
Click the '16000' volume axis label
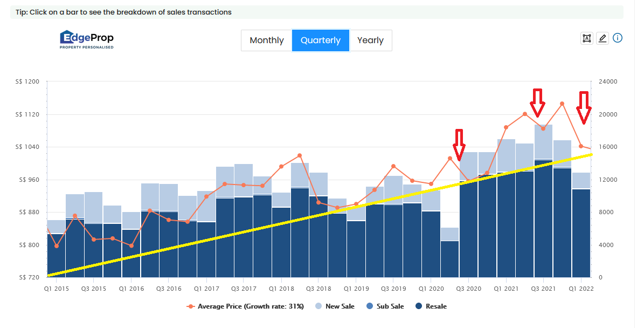608,147
